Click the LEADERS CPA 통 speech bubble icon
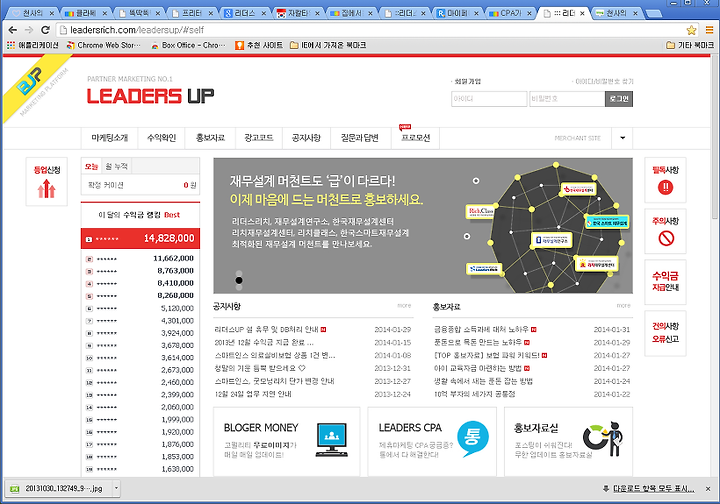 point(473,438)
